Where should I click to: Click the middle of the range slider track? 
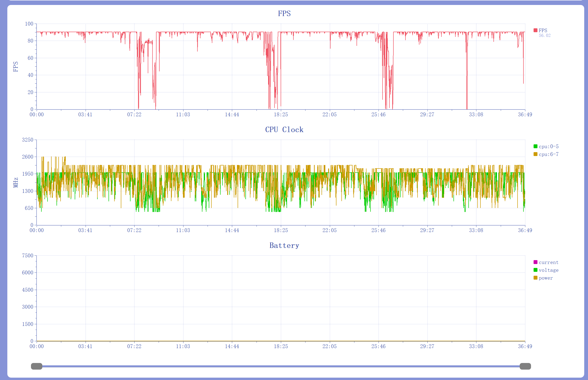point(281,366)
